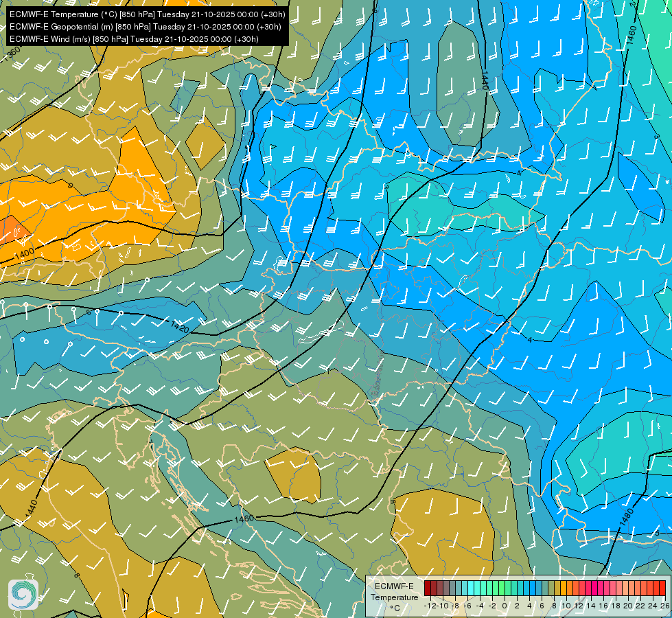Click the legend tick label -4
This screenshot has height=618, width=672.
click(x=480, y=606)
